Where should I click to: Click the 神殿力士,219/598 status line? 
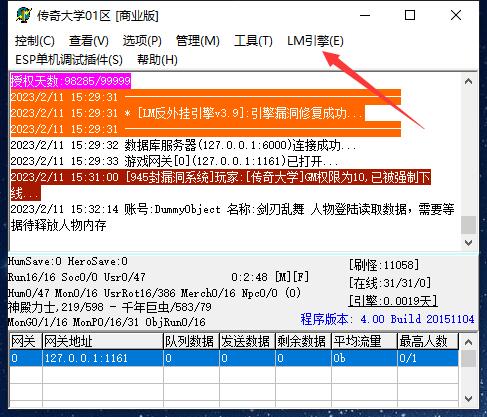[110, 307]
